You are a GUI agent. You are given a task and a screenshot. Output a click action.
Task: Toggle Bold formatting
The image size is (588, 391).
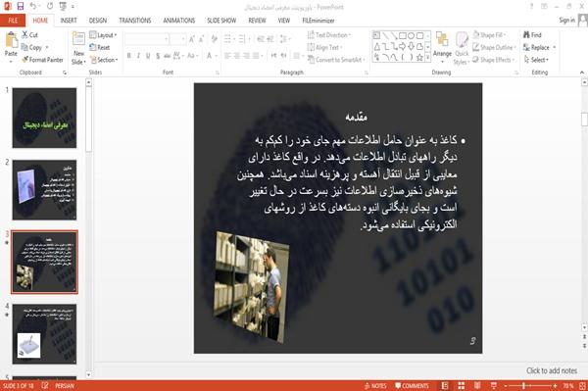(129, 56)
